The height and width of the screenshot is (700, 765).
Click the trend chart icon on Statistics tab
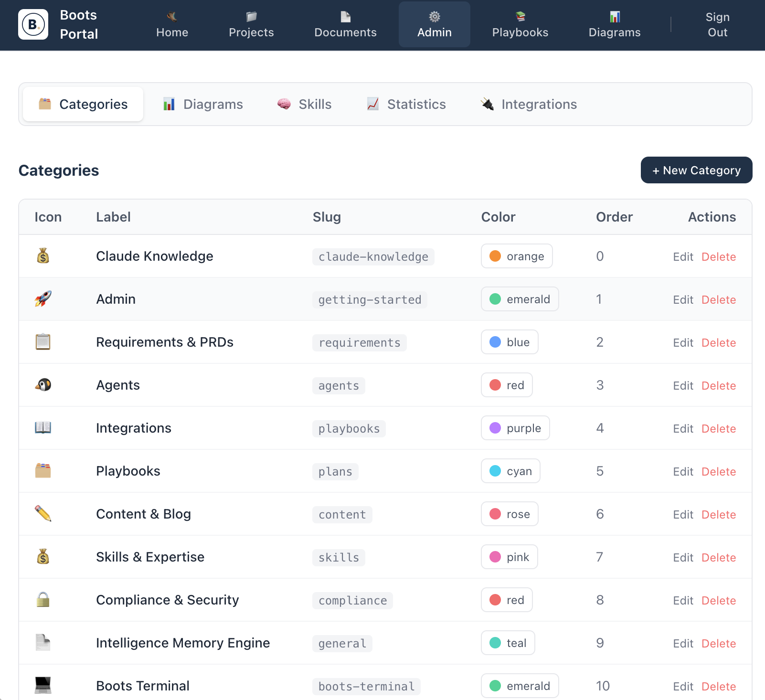click(373, 104)
